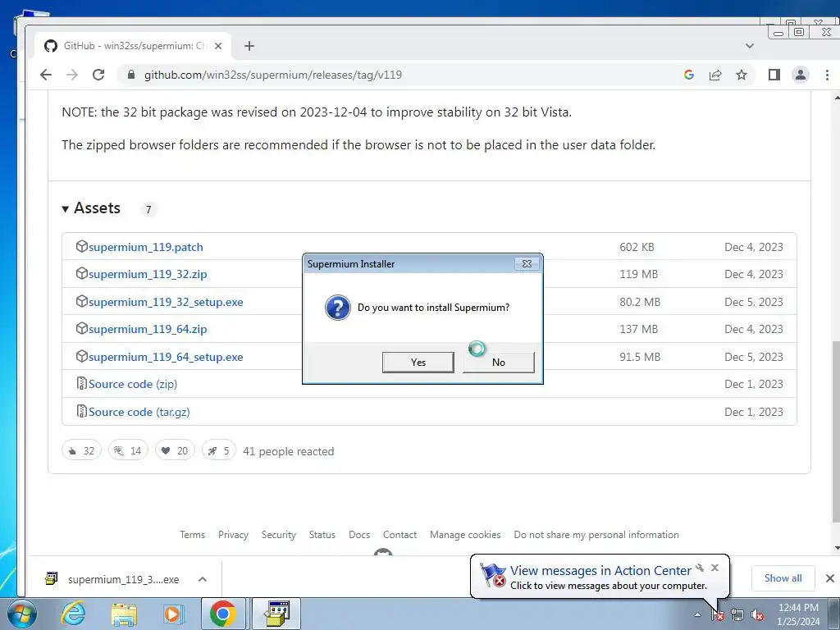Open Action Center balloon options wrench
The width and height of the screenshot is (840, 630).
700,568
